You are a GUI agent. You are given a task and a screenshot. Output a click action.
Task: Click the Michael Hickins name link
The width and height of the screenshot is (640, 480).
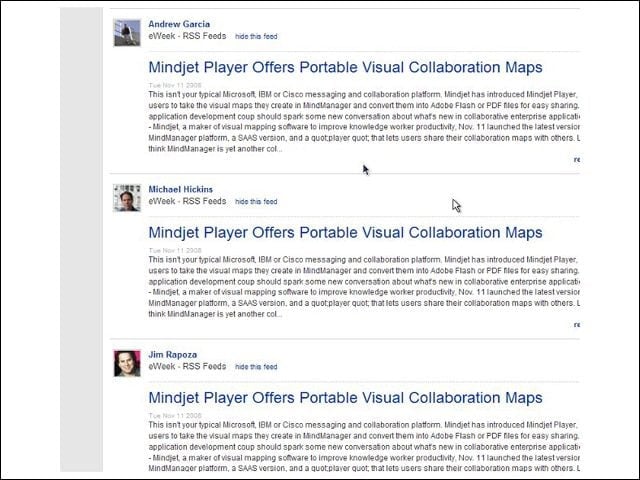click(x=180, y=189)
